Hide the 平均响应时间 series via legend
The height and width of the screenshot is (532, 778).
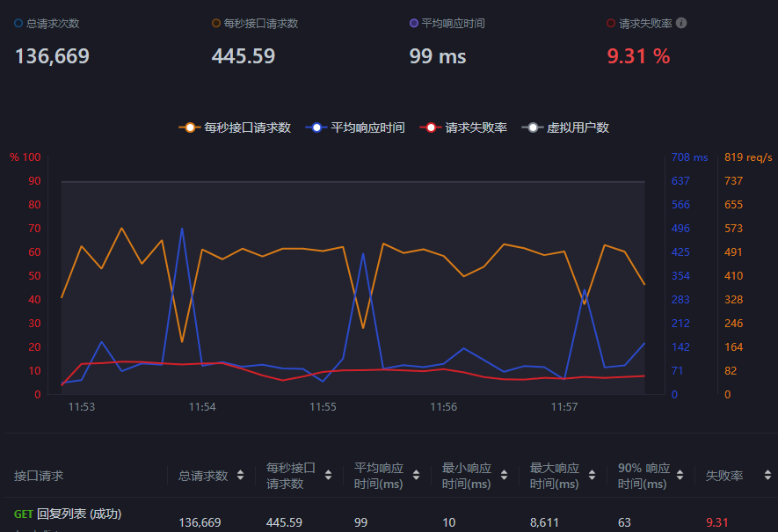(356, 128)
